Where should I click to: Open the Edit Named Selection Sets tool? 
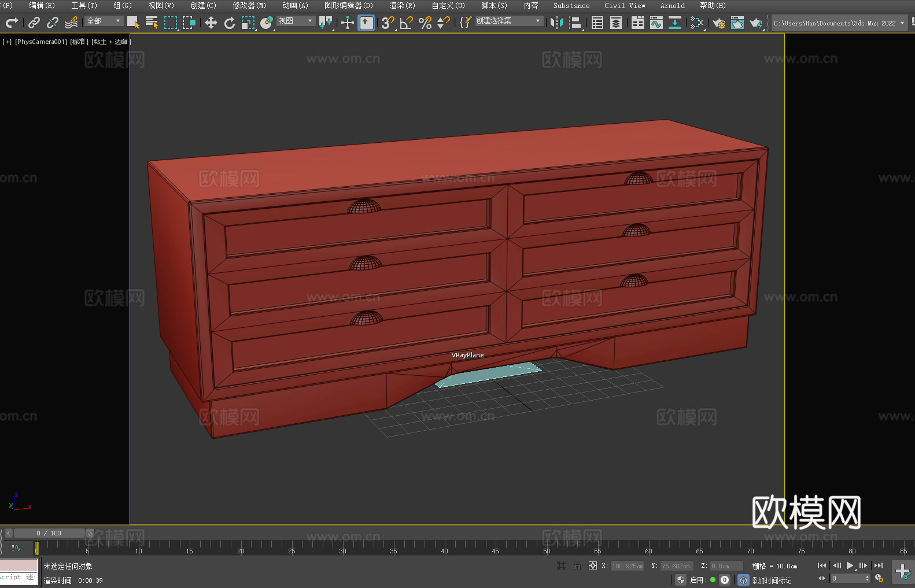[x=466, y=23]
